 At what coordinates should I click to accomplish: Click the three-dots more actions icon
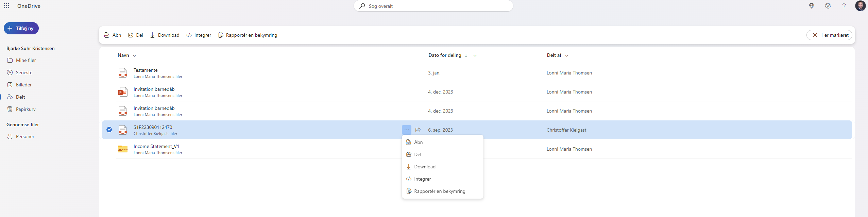[407, 130]
